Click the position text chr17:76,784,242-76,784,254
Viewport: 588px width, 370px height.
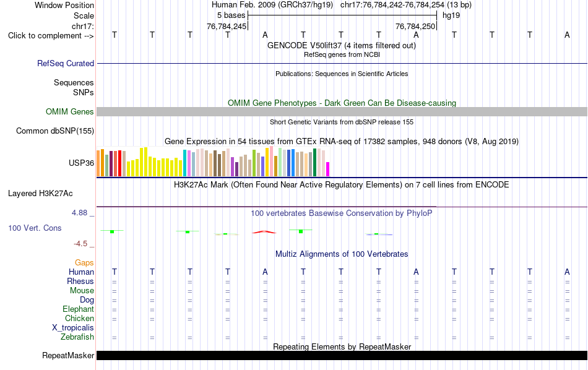pyautogui.click(x=392, y=5)
